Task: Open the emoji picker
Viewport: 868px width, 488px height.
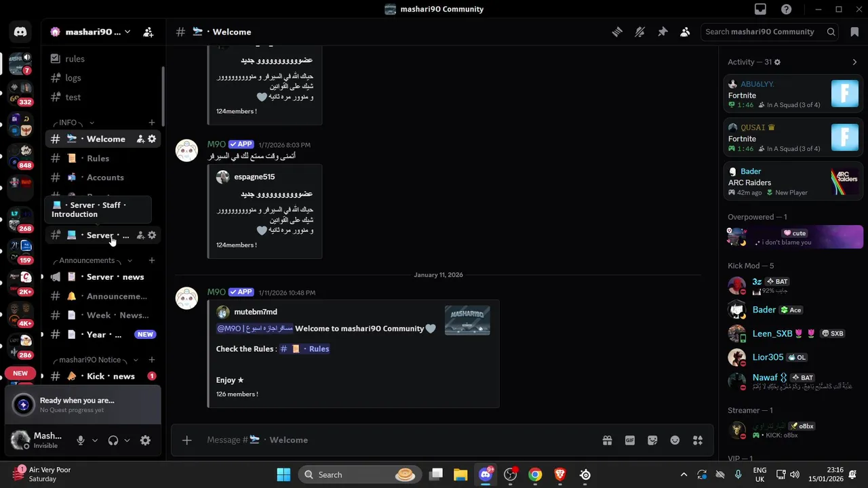Action: point(675,440)
